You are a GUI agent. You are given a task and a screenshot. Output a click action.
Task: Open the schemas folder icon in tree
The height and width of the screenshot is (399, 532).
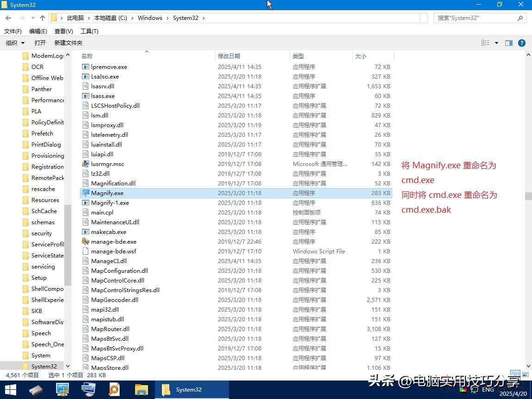click(25, 222)
